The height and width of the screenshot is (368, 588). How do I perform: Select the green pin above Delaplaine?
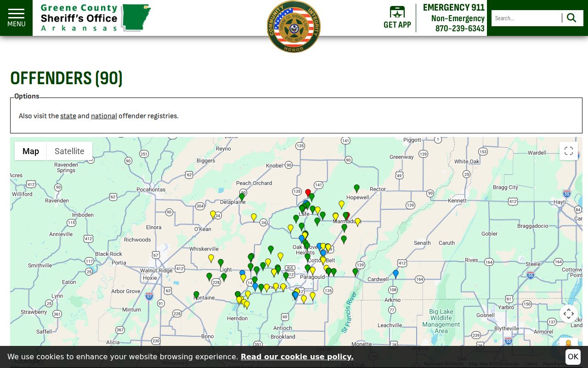(x=242, y=197)
